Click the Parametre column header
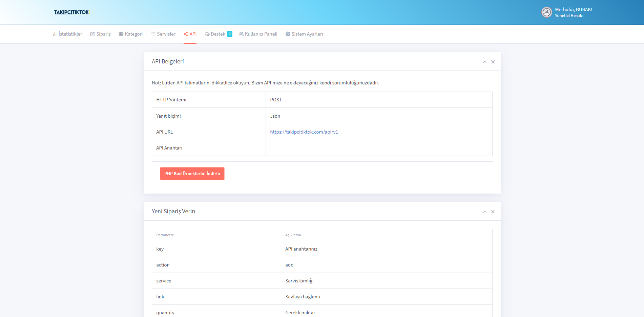Screen dimensions: 644x317 (216, 235)
